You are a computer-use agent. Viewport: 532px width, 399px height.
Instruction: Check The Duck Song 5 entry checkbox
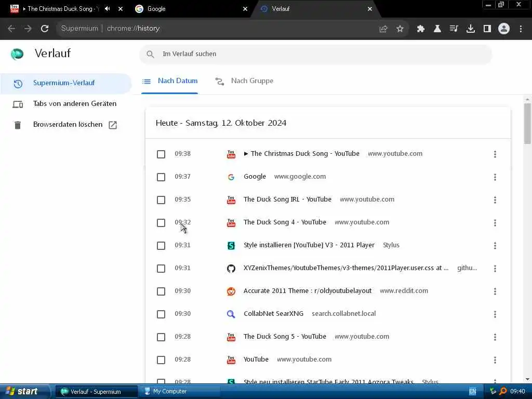click(161, 337)
